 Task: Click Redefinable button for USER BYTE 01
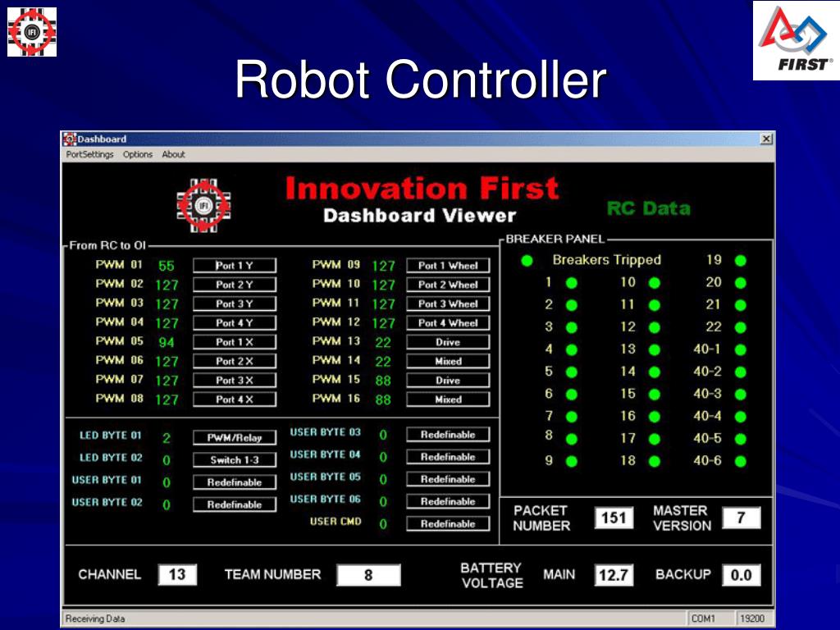(235, 482)
